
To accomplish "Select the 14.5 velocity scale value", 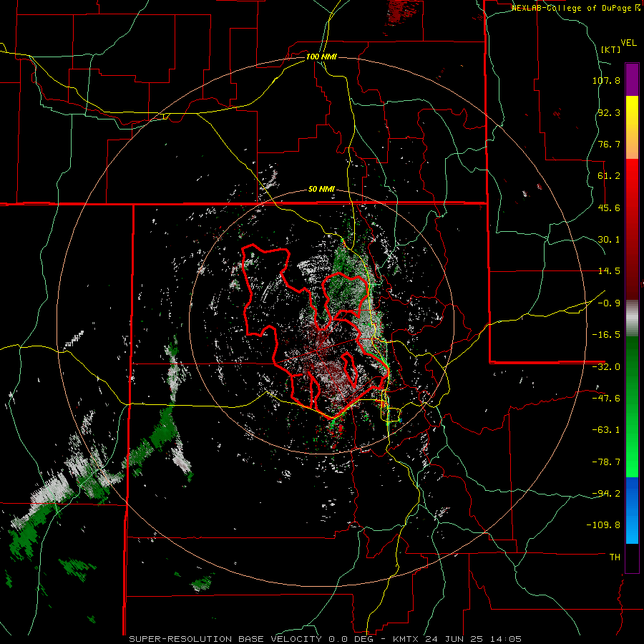I will tap(609, 271).
